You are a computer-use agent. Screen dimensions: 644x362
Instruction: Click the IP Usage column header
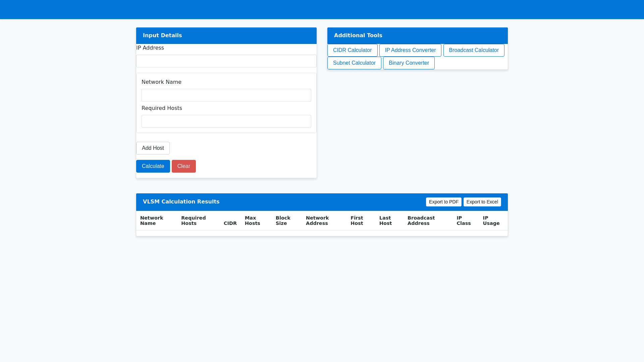pyautogui.click(x=491, y=221)
